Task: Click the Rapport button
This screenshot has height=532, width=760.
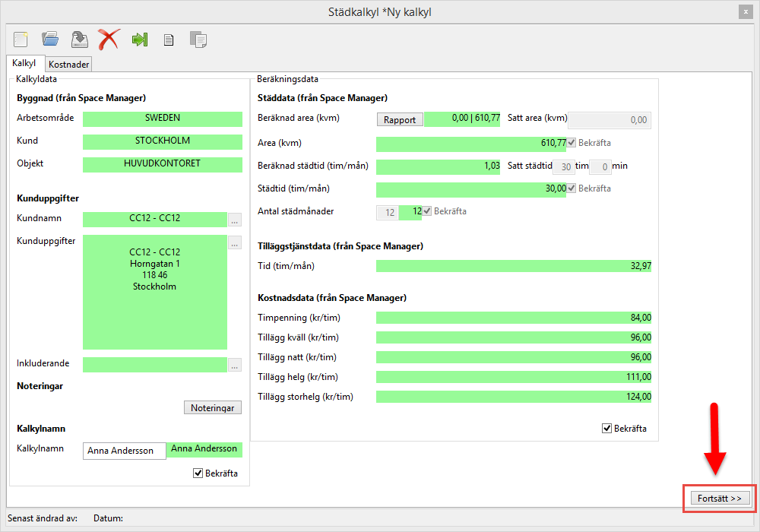Action: pos(400,119)
